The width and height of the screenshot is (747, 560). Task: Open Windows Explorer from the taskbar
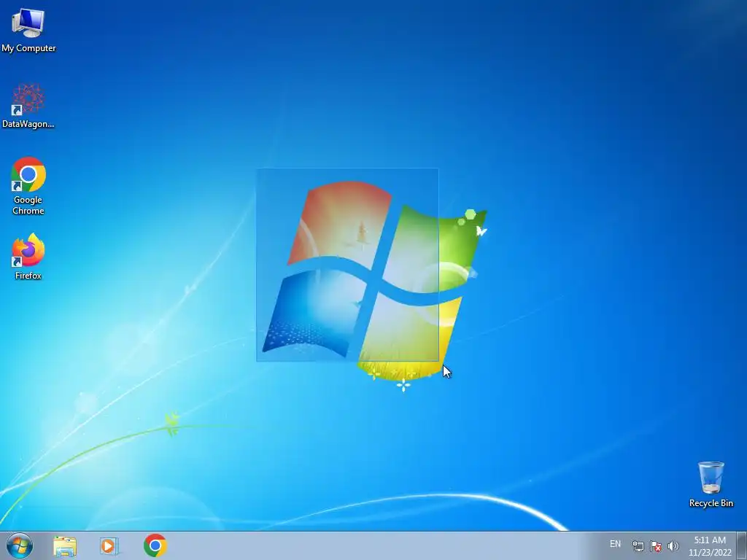tap(65, 545)
